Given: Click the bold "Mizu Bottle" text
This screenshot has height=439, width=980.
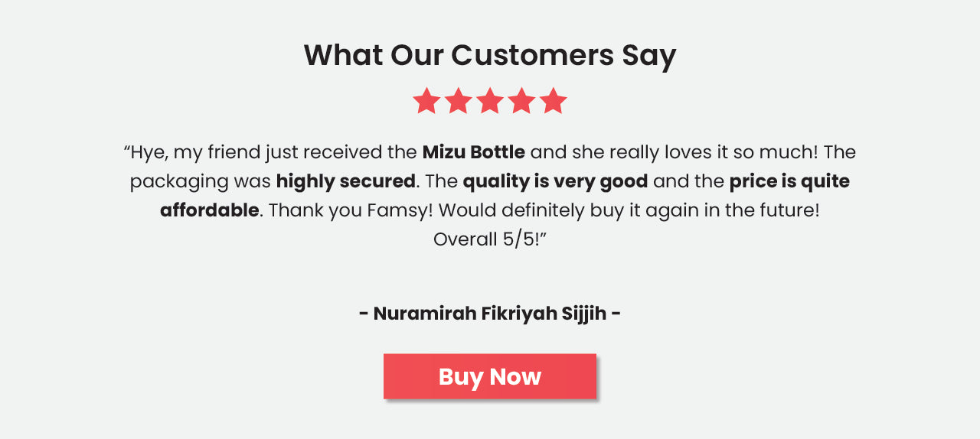Looking at the screenshot, I should tap(473, 152).
